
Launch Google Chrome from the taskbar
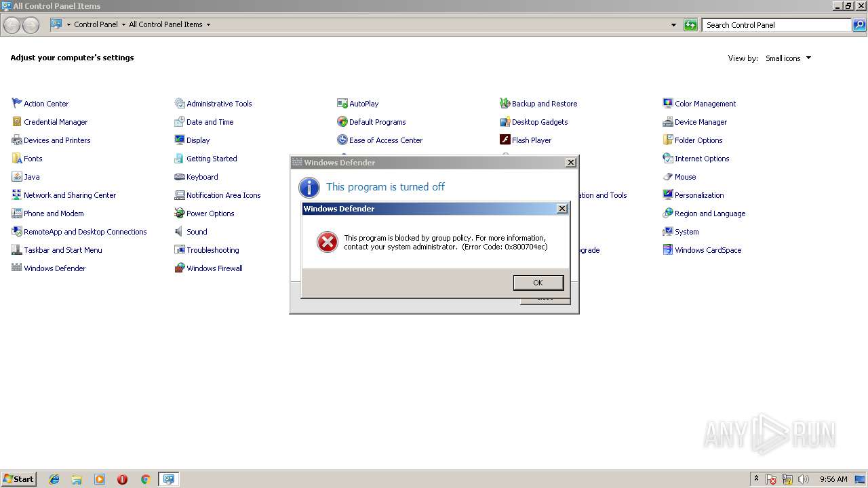pyautogui.click(x=145, y=479)
